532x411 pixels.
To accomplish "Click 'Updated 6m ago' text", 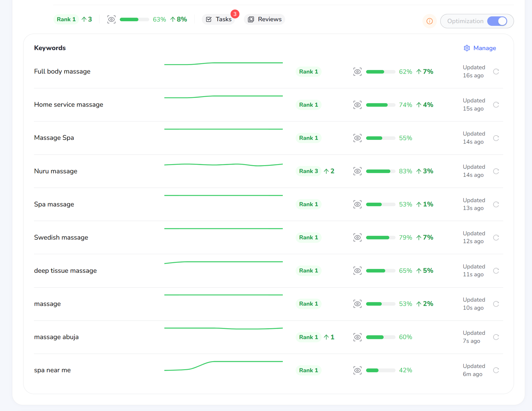I will coord(474,370).
